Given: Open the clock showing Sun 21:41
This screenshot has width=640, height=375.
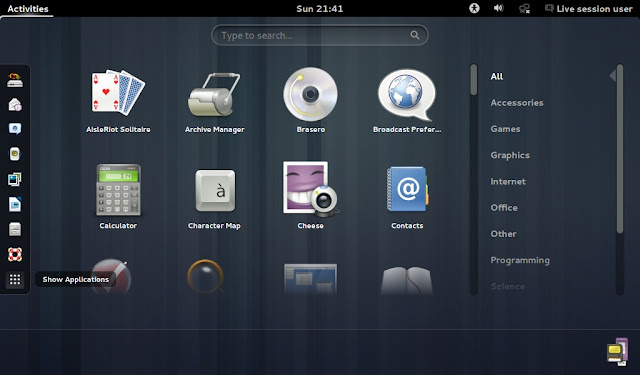Looking at the screenshot, I should pos(320,9).
